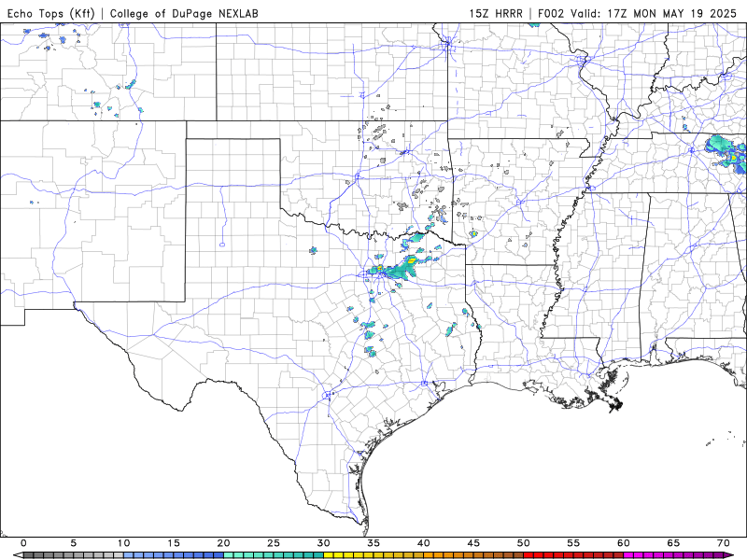This screenshot has height=560, width=747.
Task: Click the left arrow end of the color bar
Action: [18, 555]
